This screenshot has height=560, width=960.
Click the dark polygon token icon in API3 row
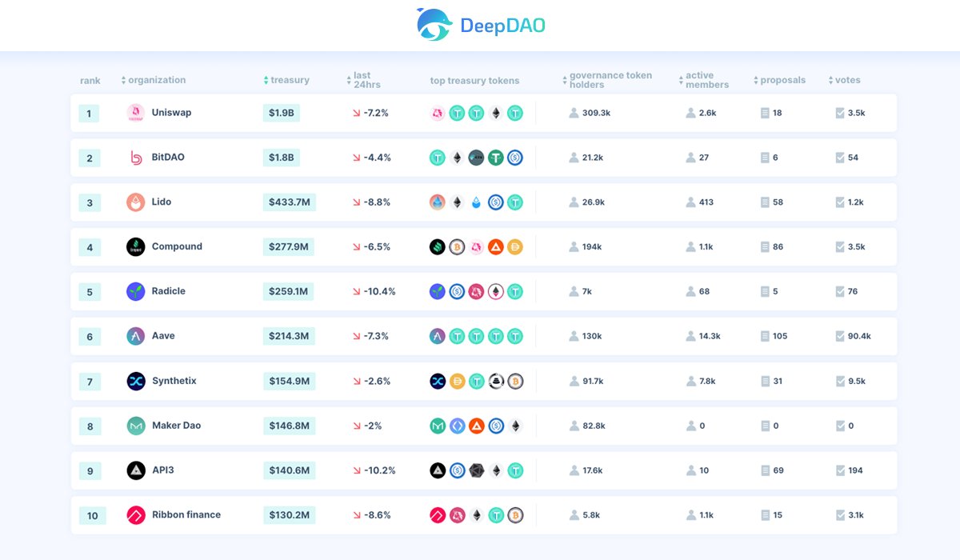pos(477,471)
